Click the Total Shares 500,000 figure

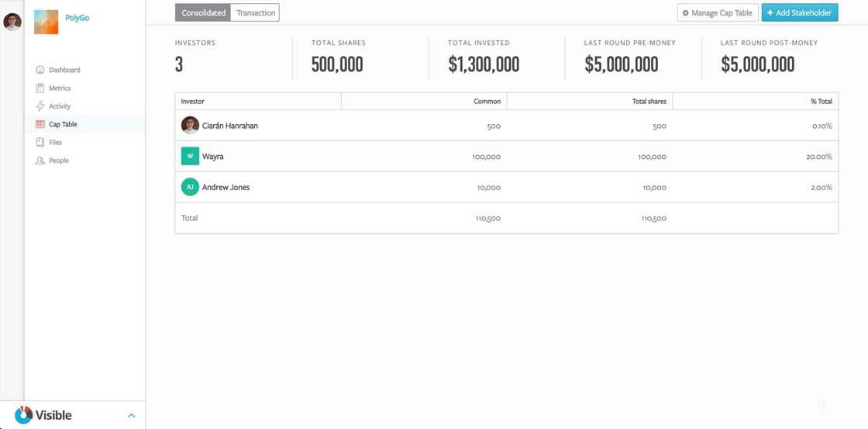337,65
